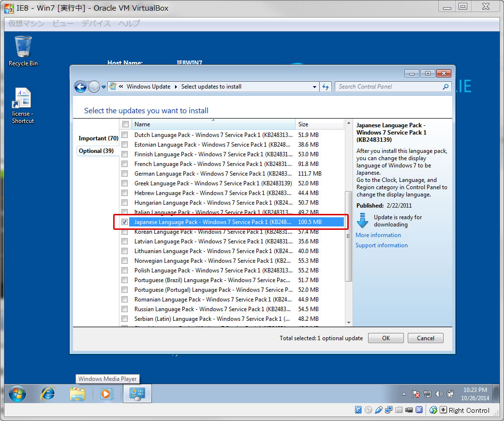Click the Select updates to install breadcrumb
This screenshot has width=504, height=421.
tap(211, 87)
